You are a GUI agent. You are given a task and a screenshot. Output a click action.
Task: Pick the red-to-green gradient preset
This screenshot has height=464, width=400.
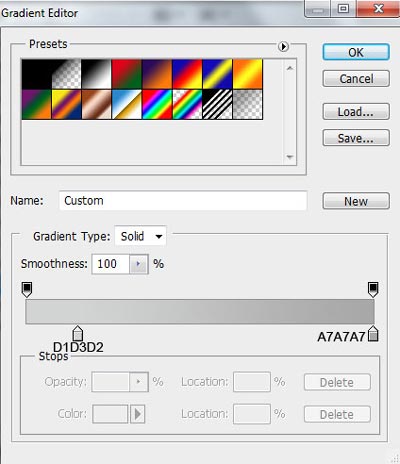pos(127,74)
